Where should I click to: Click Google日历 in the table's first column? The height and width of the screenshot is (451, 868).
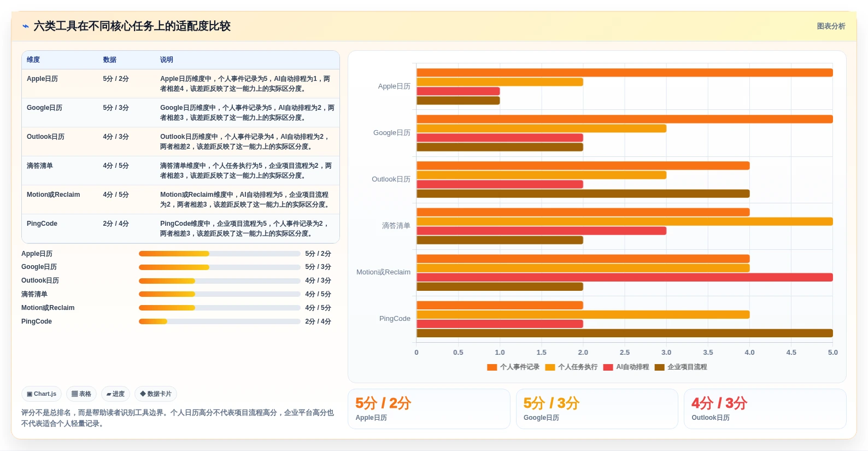pyautogui.click(x=44, y=108)
